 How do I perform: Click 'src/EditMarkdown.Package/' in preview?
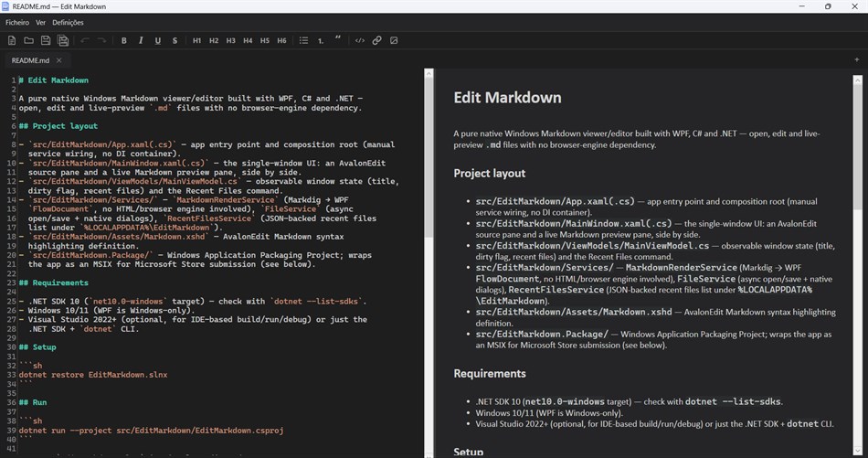542,335
